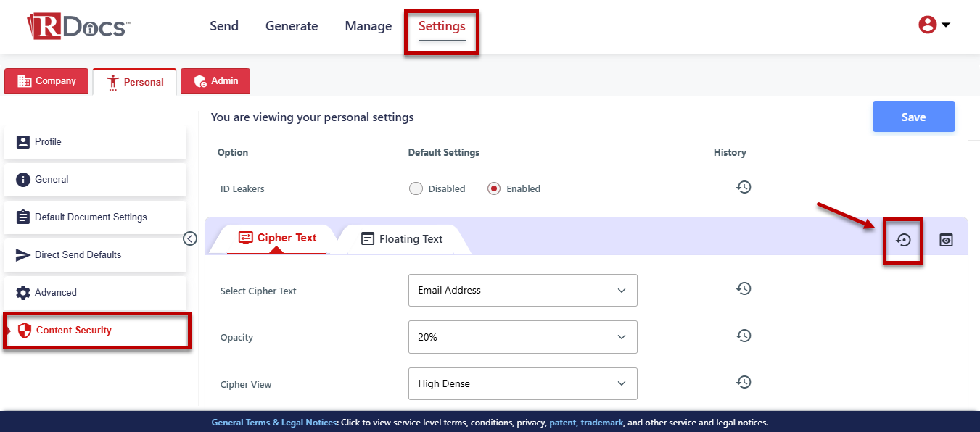Screen dimensions: 980x432
Task: Switch to the Floating Text tab
Action: tap(402, 239)
